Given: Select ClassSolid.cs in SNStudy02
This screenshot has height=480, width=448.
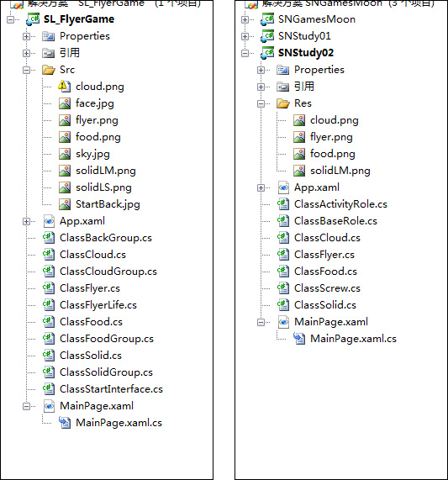Looking at the screenshot, I should (325, 305).
